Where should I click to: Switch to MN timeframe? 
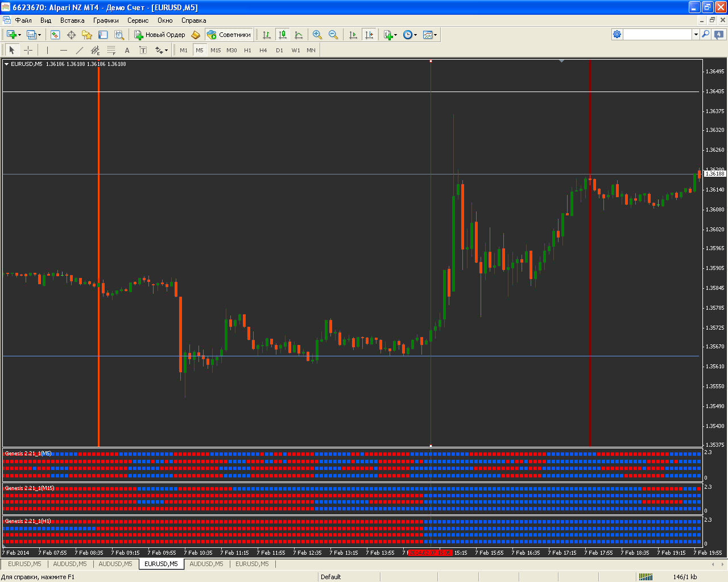311,50
